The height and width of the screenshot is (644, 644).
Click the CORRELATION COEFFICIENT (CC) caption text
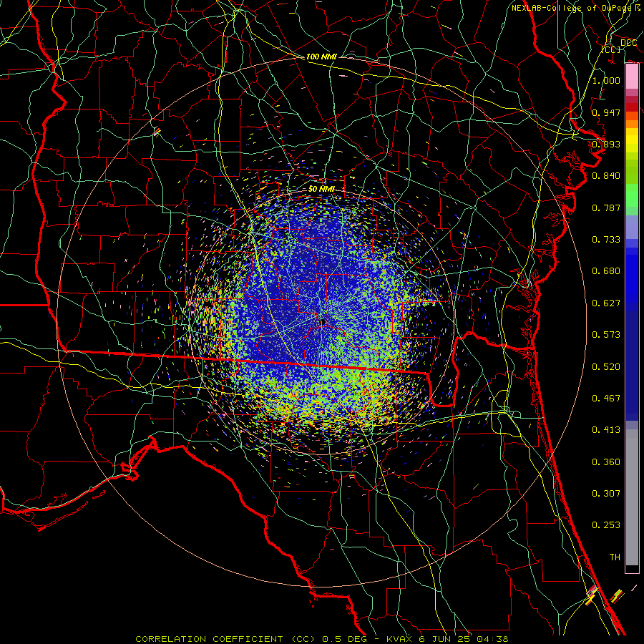coord(227,639)
